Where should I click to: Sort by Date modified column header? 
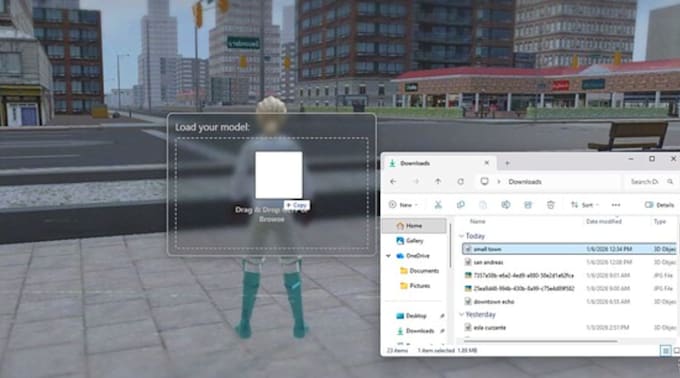604,222
